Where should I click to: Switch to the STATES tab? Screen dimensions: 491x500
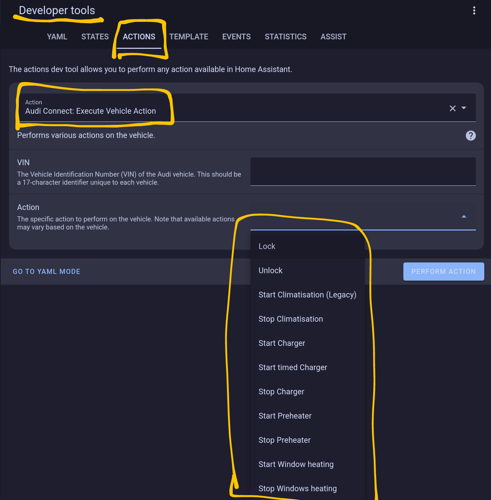pyautogui.click(x=95, y=37)
